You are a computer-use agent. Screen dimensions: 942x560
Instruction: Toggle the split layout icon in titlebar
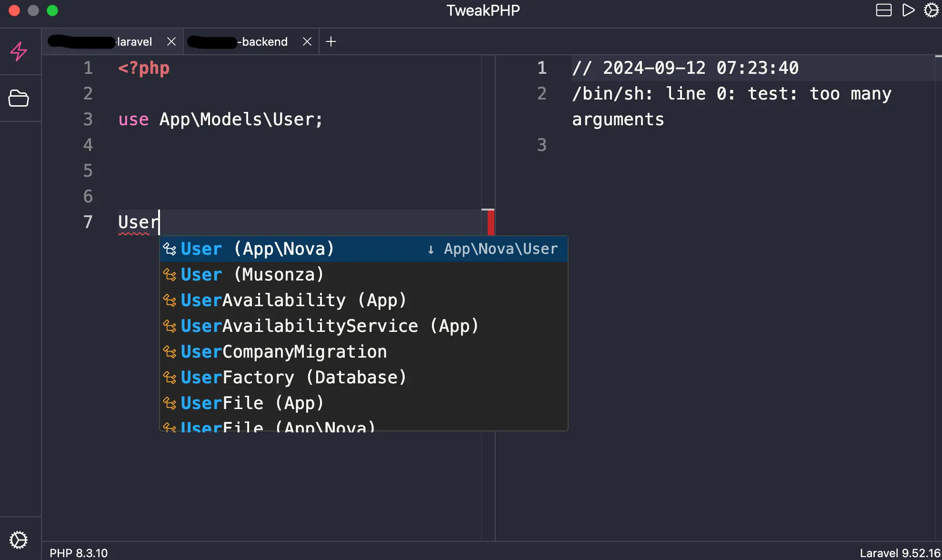point(883,10)
